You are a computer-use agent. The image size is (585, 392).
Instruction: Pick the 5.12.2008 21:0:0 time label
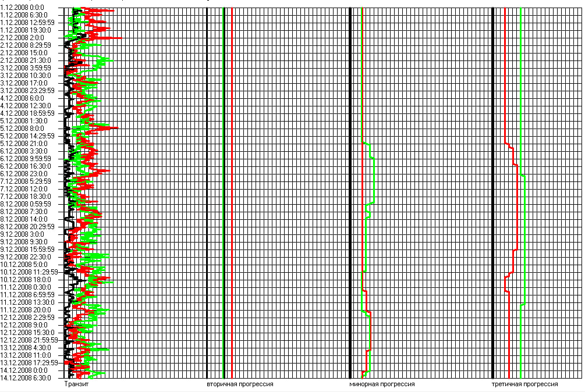pyautogui.click(x=23, y=143)
